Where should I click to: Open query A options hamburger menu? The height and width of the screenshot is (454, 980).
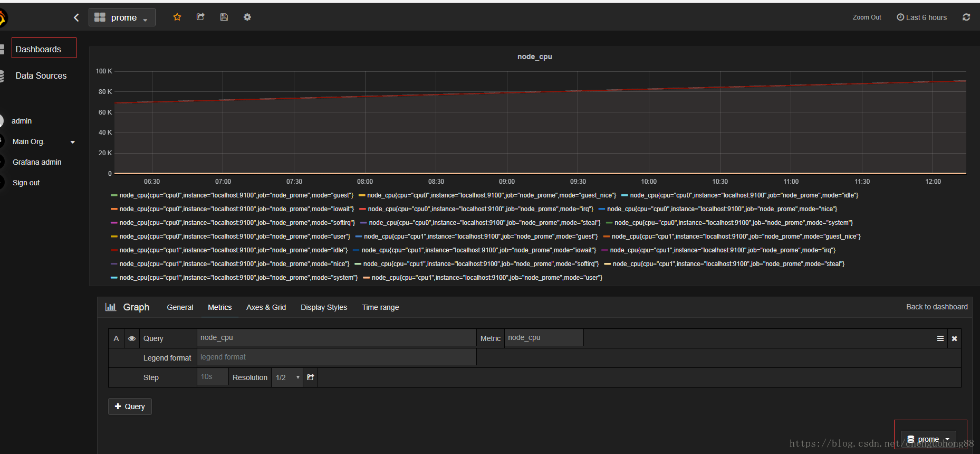coord(940,338)
